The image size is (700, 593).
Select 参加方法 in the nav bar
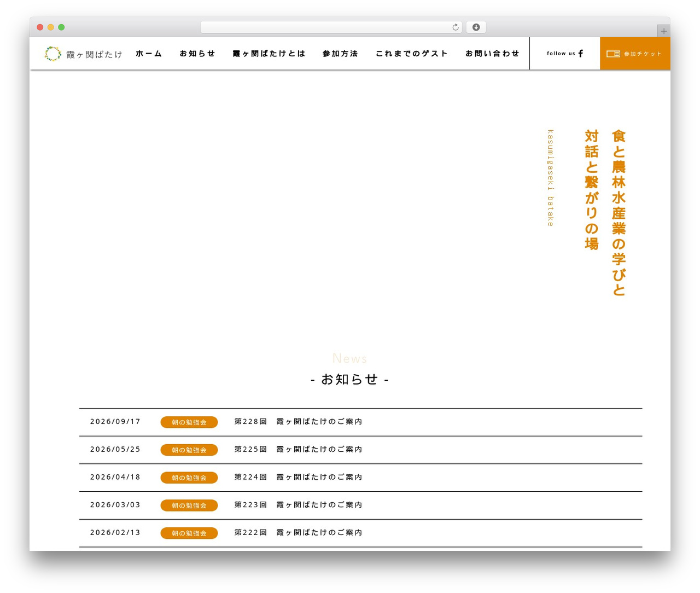coord(340,54)
